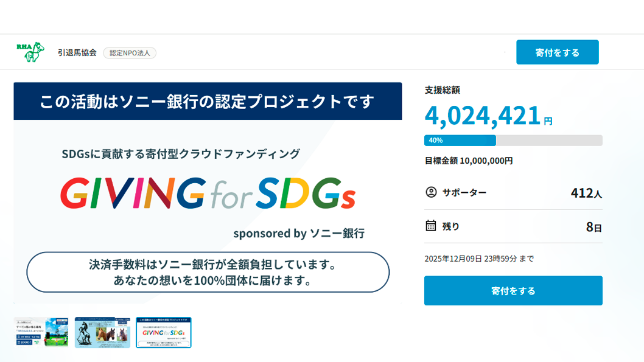Select the first thumbnail with green field
The height and width of the screenshot is (362, 644).
click(41, 332)
